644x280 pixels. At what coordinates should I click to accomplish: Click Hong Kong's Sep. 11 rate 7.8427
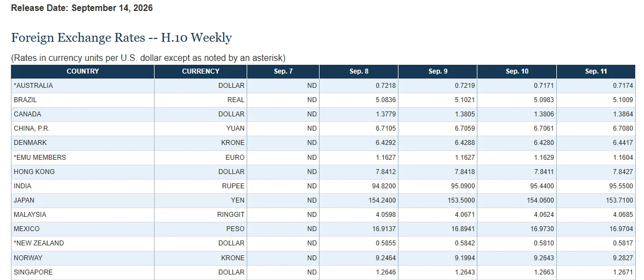pyautogui.click(x=596, y=172)
